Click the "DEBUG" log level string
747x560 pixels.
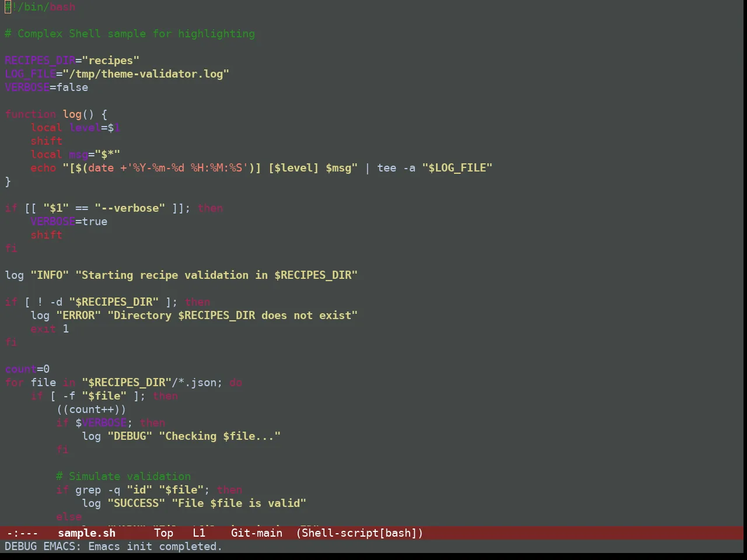click(130, 436)
